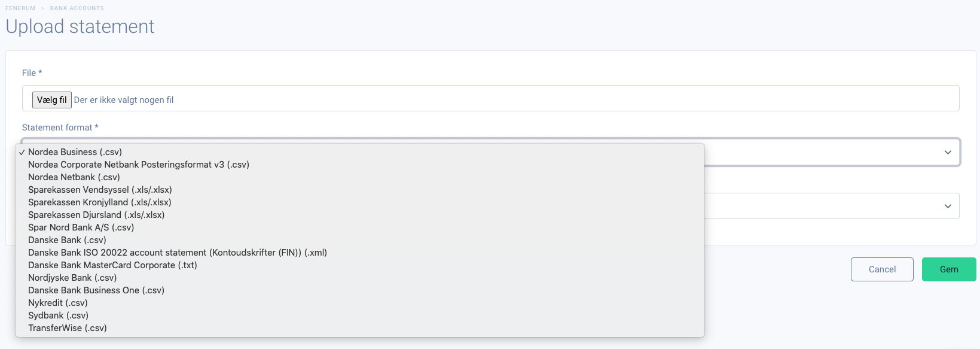This screenshot has width=980, height=349.
Task: Pick Spar Nord Bank A/S (.csv)
Action: (x=360, y=227)
